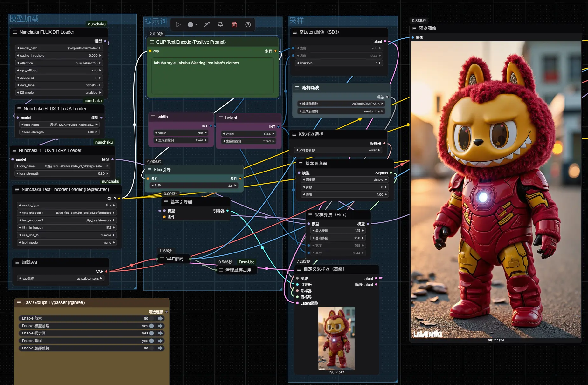Open 随机噪波 node menu icon
The width and height of the screenshot is (588, 385).
point(297,88)
